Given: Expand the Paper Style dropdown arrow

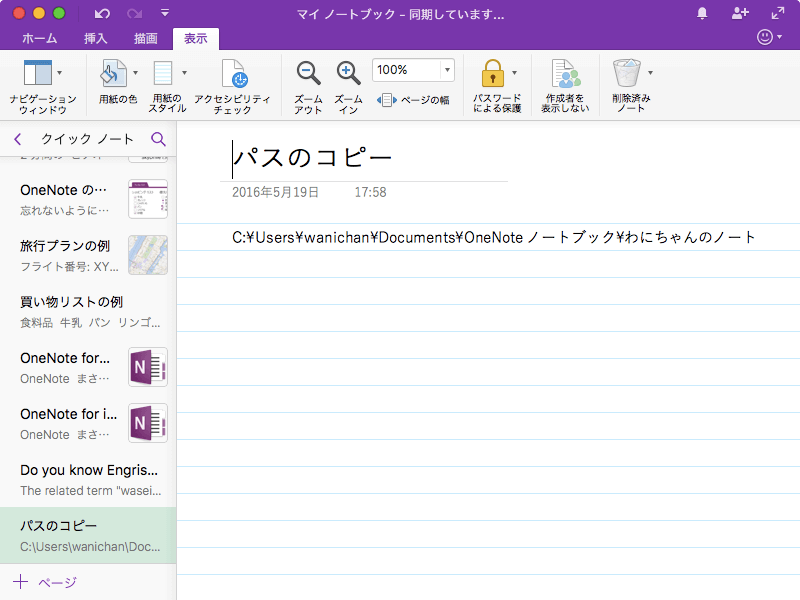Looking at the screenshot, I should [x=184, y=72].
